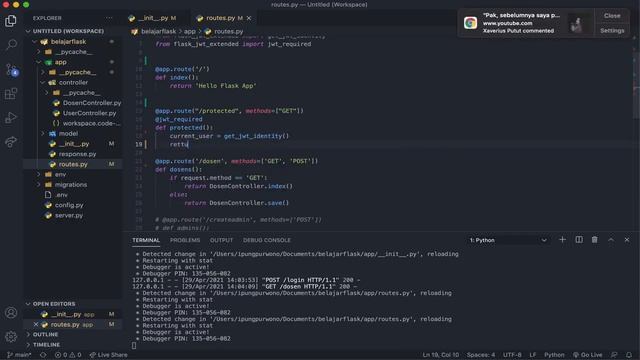Open response.py in explorer
Image resolution: width=640 pixels, height=360 pixels.
pos(77,154)
